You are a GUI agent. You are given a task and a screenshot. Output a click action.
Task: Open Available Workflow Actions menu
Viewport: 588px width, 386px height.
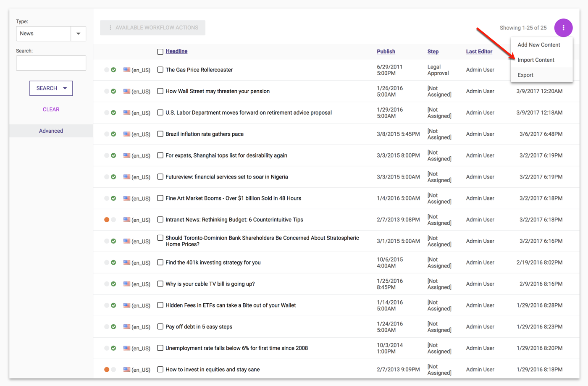coord(152,28)
